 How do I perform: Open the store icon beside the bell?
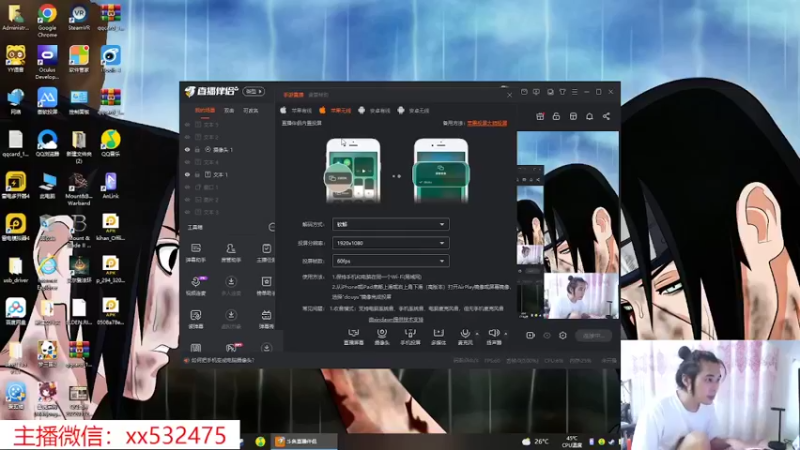573,116
